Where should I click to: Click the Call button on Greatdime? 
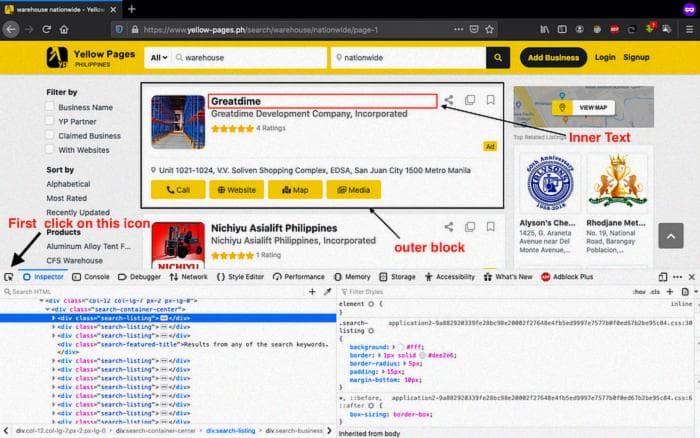tap(178, 190)
